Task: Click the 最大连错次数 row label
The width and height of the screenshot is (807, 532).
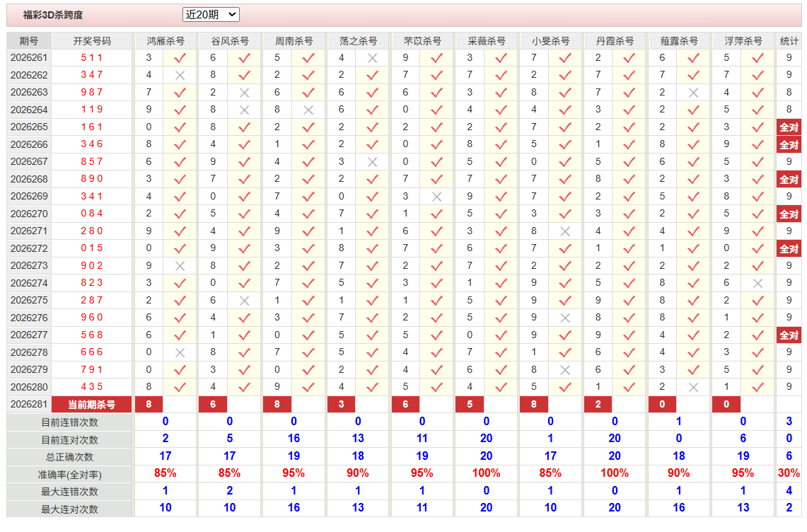Action: (x=69, y=492)
